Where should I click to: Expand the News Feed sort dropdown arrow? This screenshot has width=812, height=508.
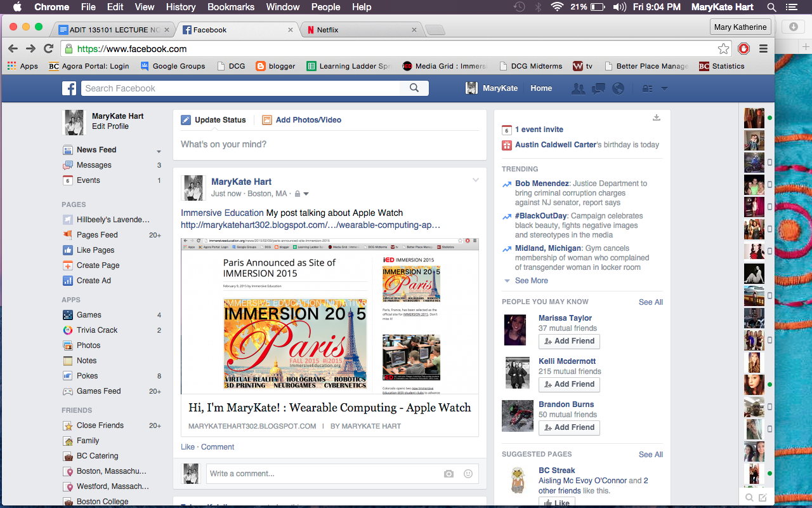coord(159,151)
